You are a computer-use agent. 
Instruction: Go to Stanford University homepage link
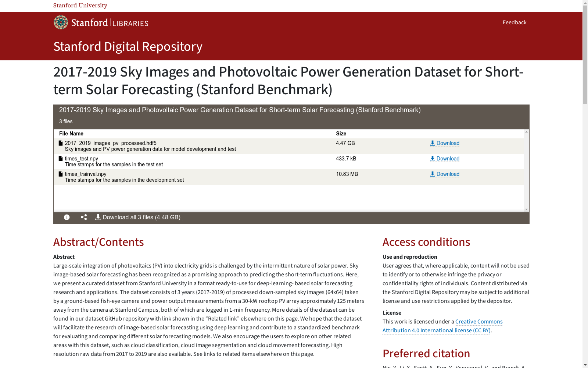point(80,6)
